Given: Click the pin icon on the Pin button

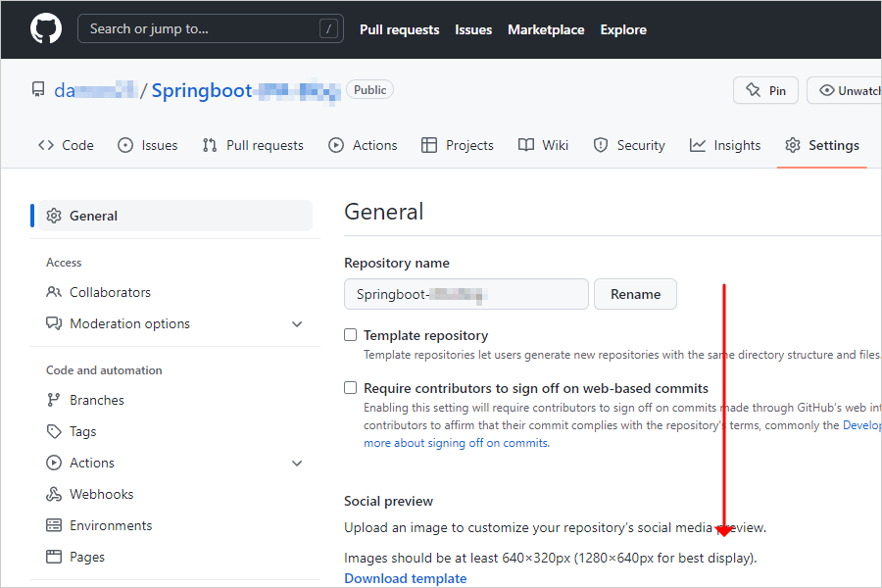Looking at the screenshot, I should coord(756,89).
